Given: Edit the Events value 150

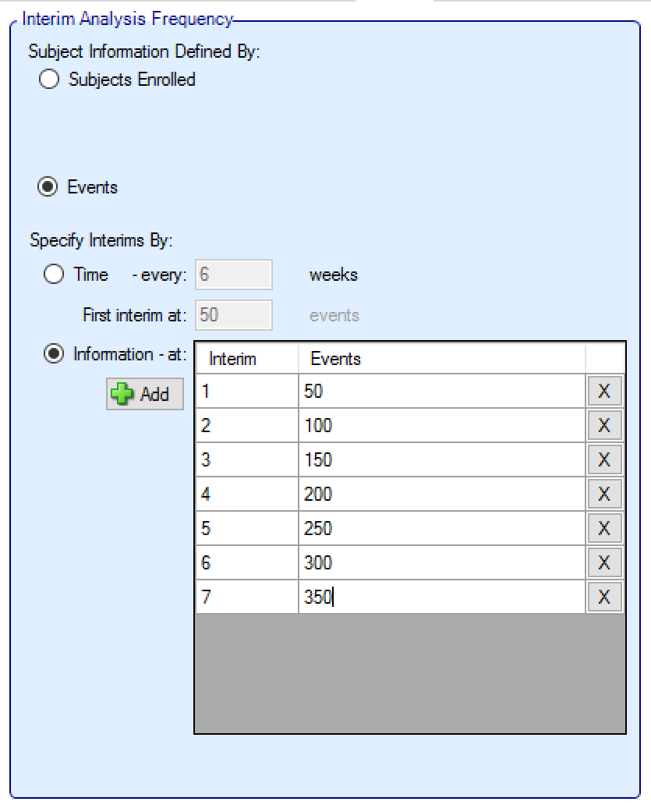Looking at the screenshot, I should point(440,460).
